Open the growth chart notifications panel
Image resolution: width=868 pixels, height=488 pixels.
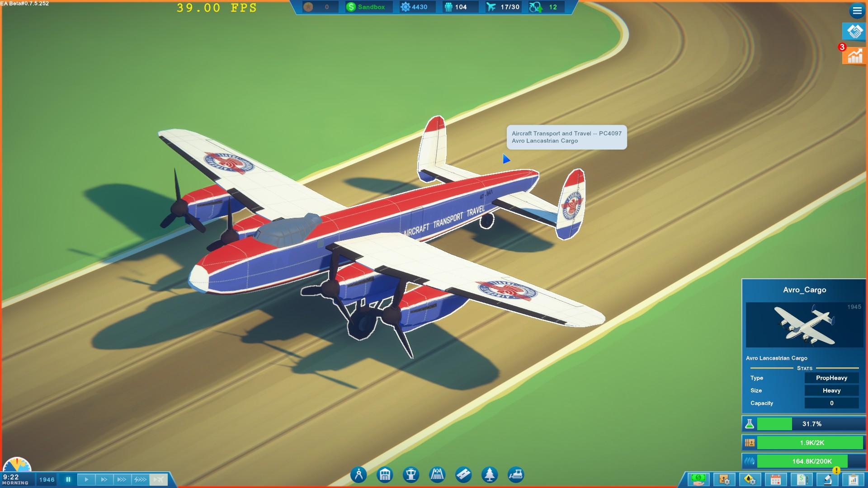[x=854, y=56]
